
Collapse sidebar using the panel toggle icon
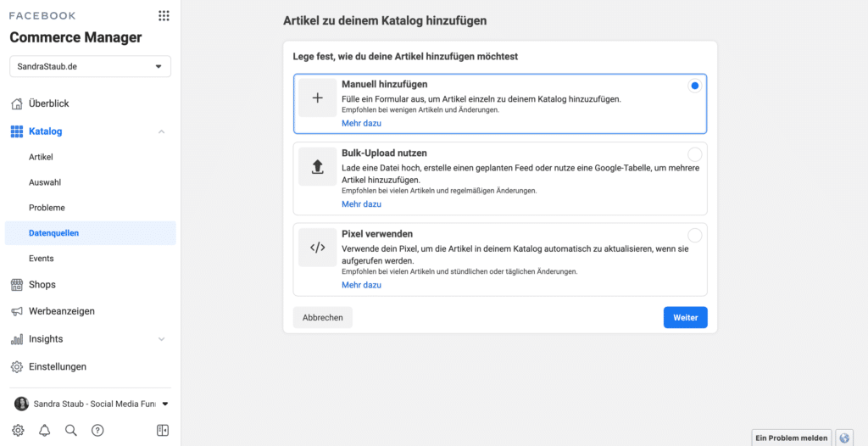[x=163, y=431]
